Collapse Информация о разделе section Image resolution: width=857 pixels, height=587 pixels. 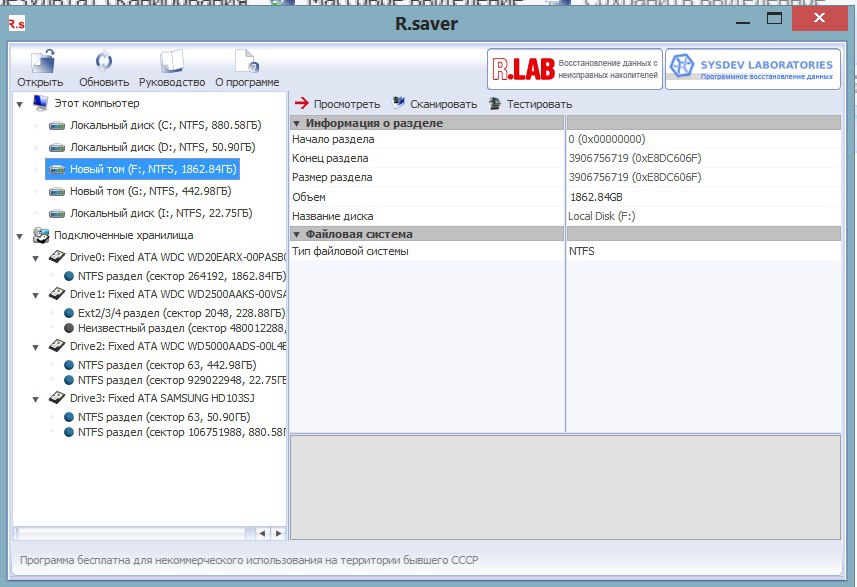point(297,123)
